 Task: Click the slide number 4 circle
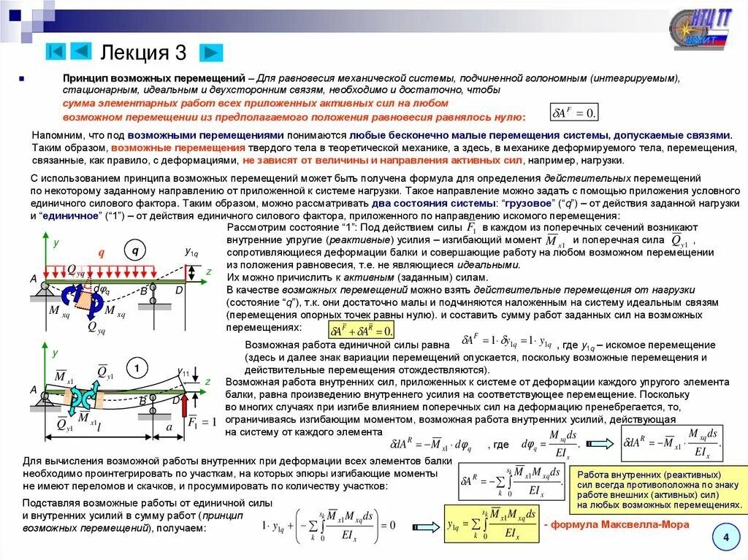[726, 537]
